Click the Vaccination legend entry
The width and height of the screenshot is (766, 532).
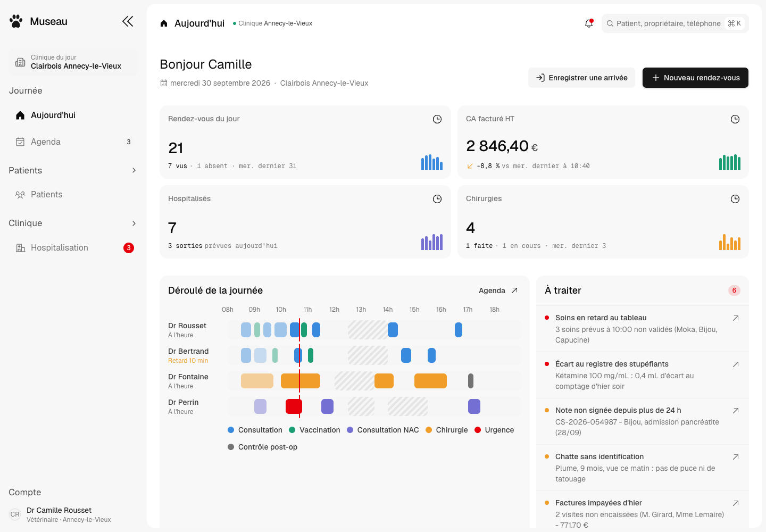tap(314, 430)
